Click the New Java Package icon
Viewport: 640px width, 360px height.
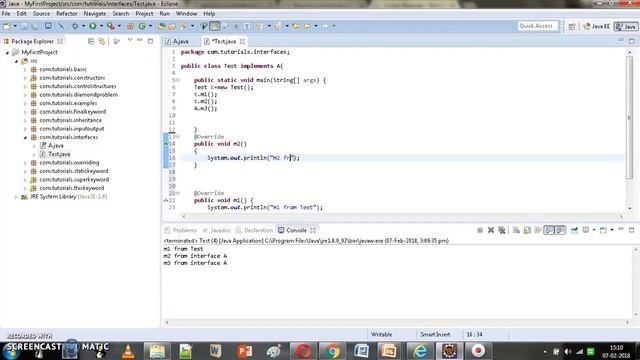131,26
